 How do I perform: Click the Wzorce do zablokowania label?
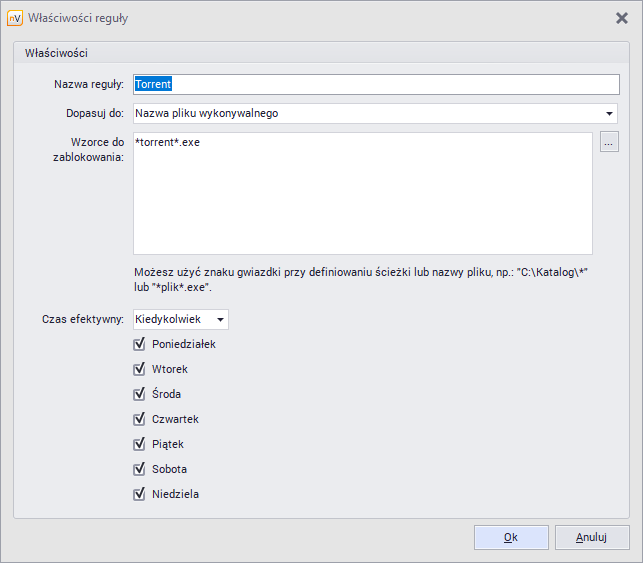click(x=88, y=150)
